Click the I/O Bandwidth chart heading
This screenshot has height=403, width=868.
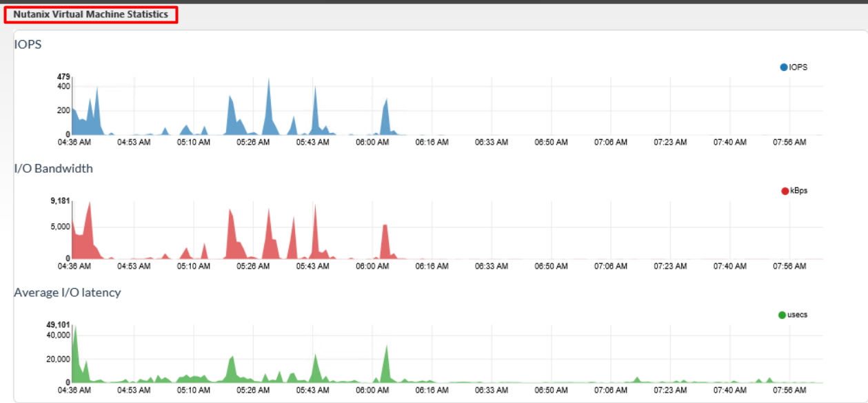[53, 168]
